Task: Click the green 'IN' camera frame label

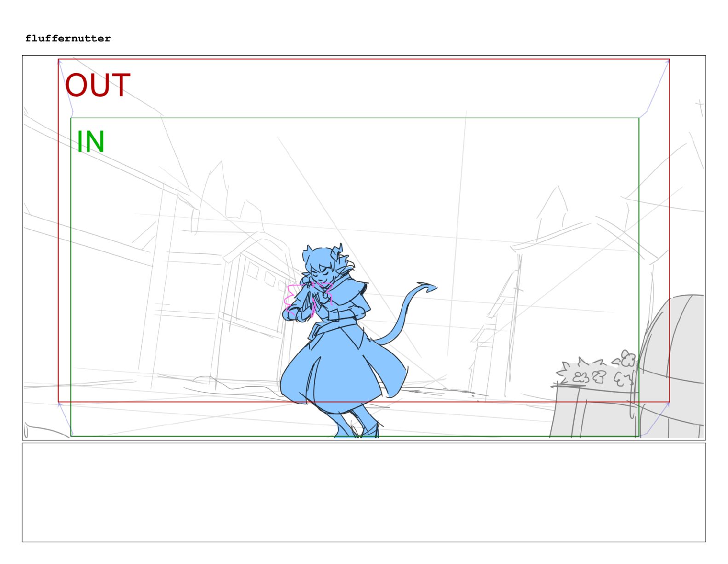Action: 91,141
